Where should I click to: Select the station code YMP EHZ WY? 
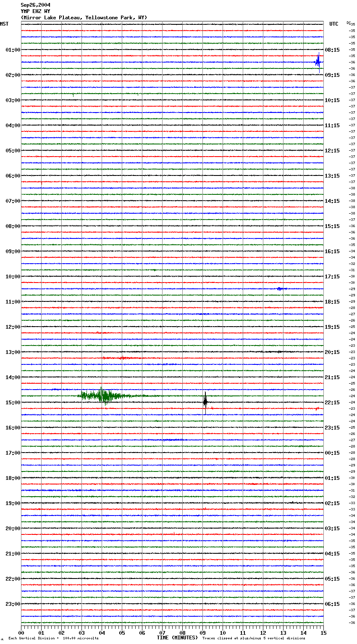click(x=35, y=11)
